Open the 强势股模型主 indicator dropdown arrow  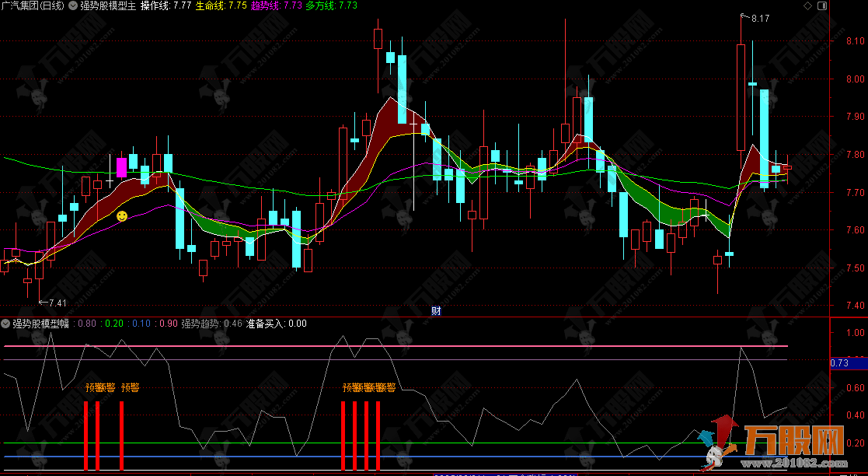tap(73, 5)
